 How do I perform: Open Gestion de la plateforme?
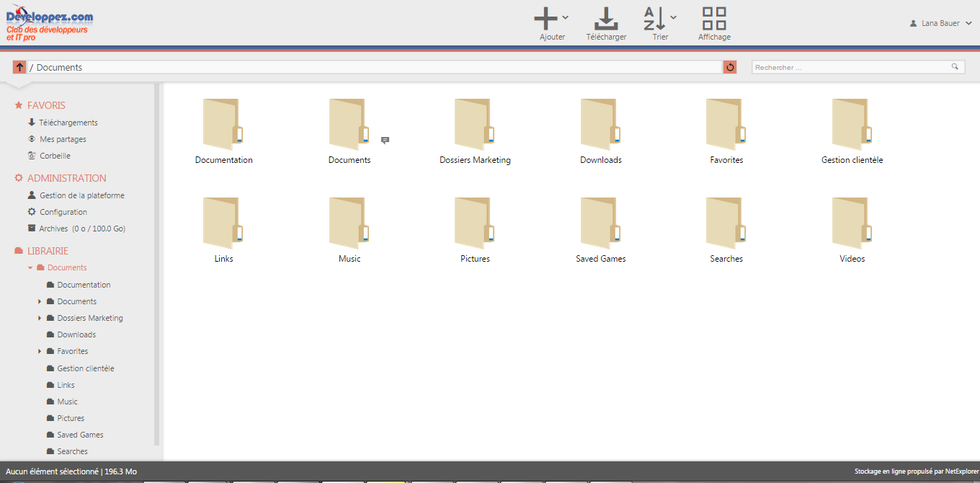[81, 195]
